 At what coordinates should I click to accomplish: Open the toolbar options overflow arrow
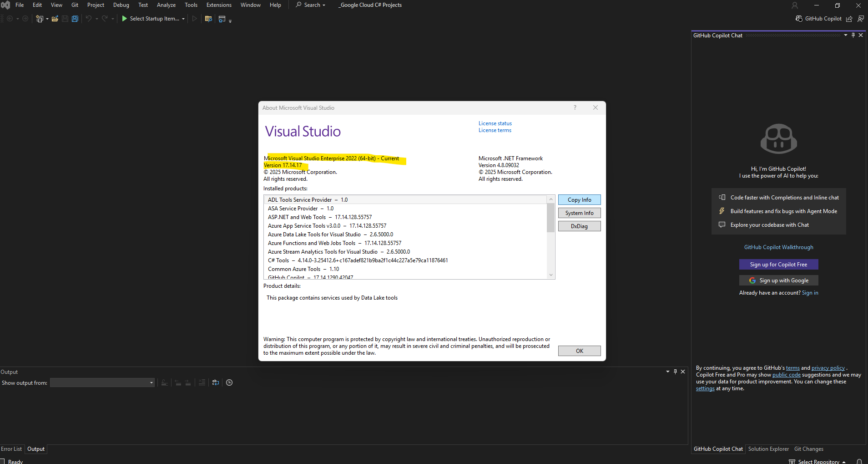coord(230,21)
